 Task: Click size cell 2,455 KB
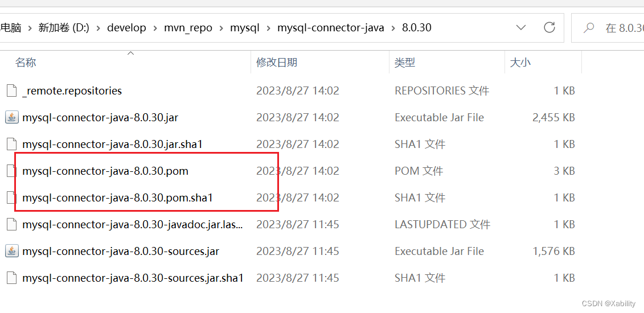[x=553, y=117]
